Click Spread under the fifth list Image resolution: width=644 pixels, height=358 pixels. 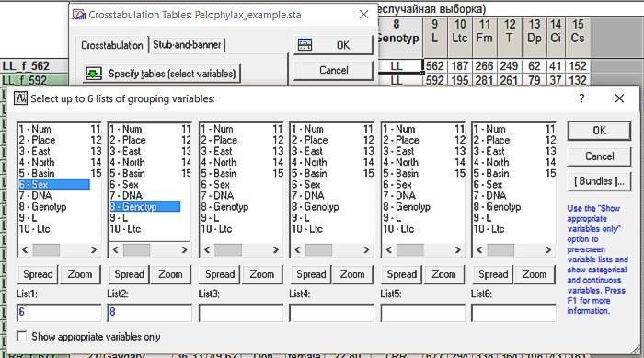click(402, 274)
